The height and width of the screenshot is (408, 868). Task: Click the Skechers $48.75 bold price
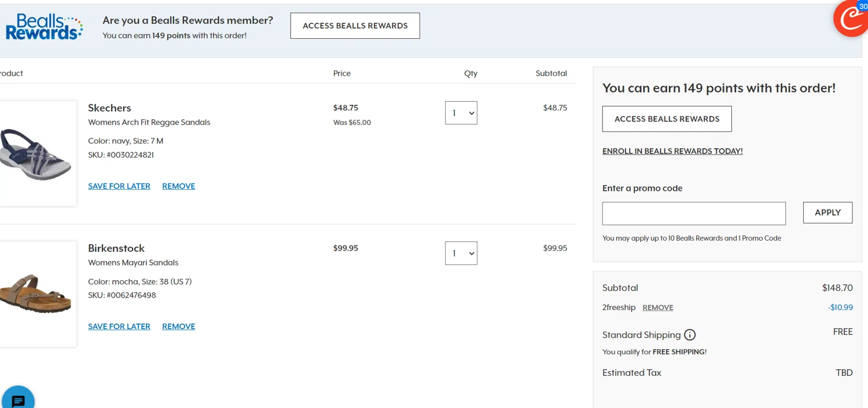[x=345, y=108]
